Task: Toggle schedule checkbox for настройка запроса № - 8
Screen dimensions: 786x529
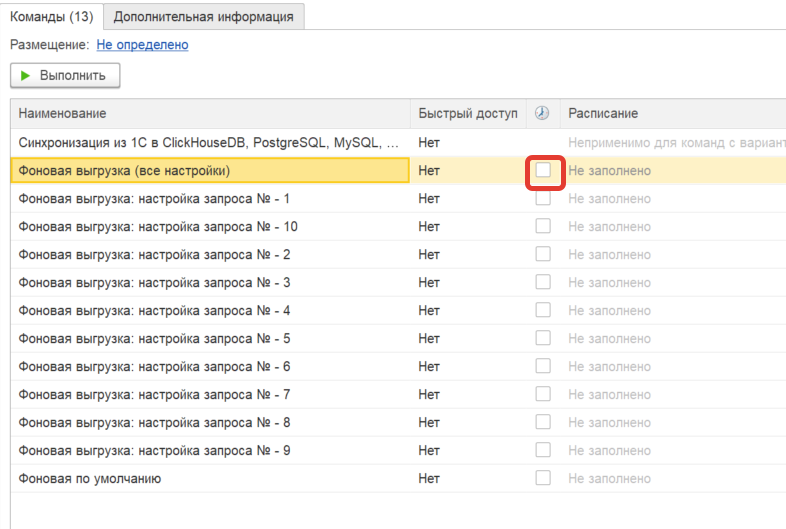Action: 543,423
